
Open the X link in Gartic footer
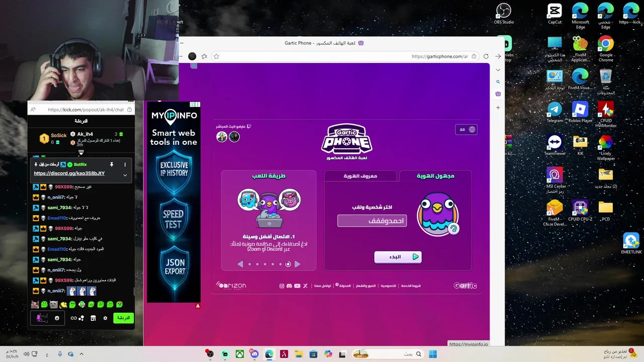[305, 286]
